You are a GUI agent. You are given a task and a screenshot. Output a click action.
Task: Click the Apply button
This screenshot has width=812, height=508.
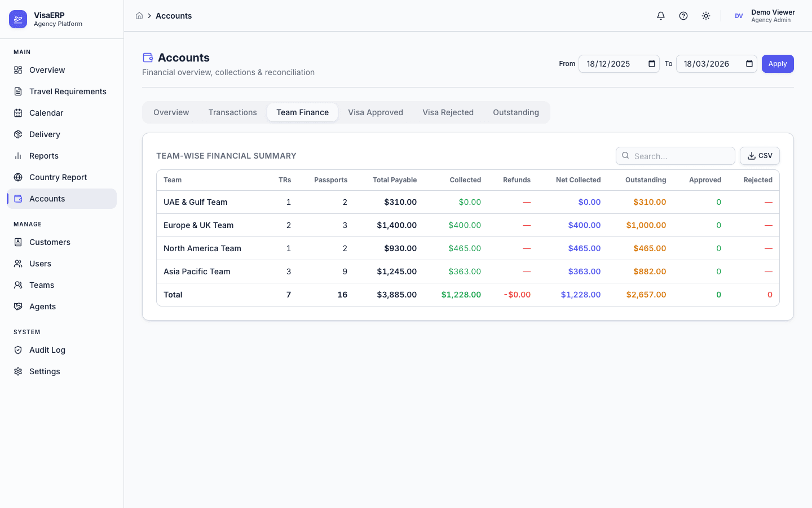coord(778,64)
